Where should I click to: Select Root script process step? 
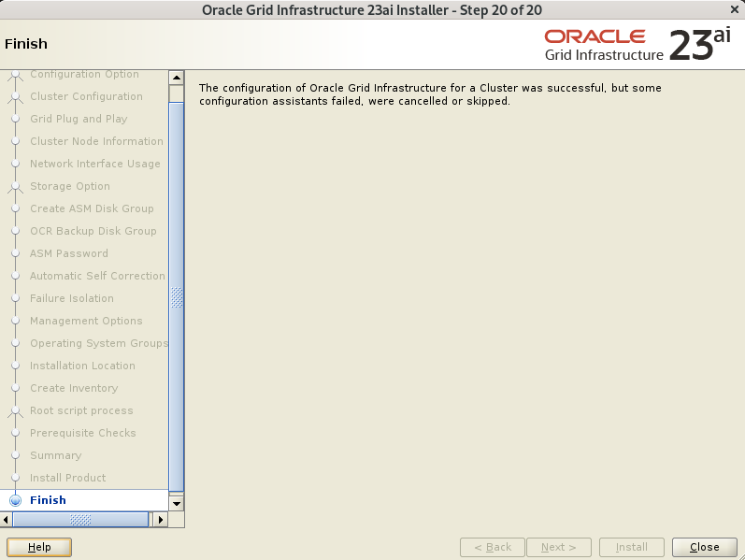click(x=81, y=410)
